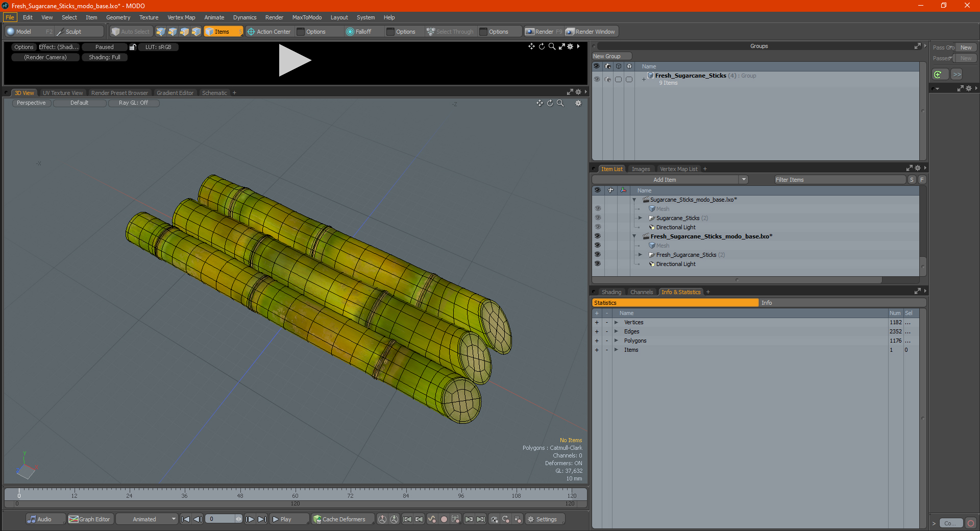This screenshot has height=531, width=980.
Task: Click preview zoom magnifier icon
Action: pyautogui.click(x=552, y=46)
